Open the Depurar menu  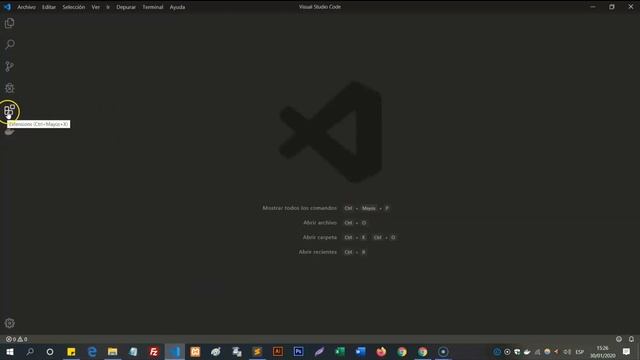coord(126,7)
